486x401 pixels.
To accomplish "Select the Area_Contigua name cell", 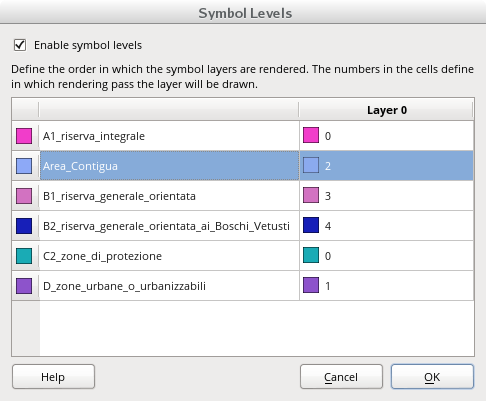I will pyautogui.click(x=169, y=166).
